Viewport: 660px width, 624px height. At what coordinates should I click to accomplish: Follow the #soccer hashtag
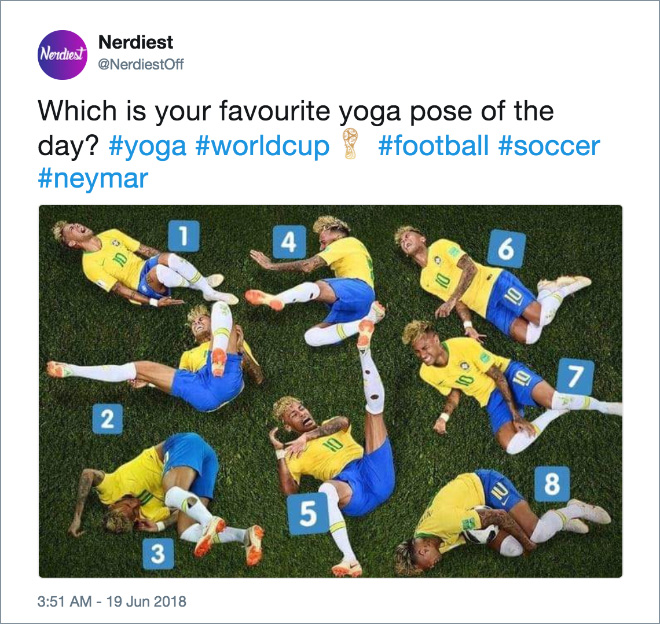pyautogui.click(x=549, y=146)
